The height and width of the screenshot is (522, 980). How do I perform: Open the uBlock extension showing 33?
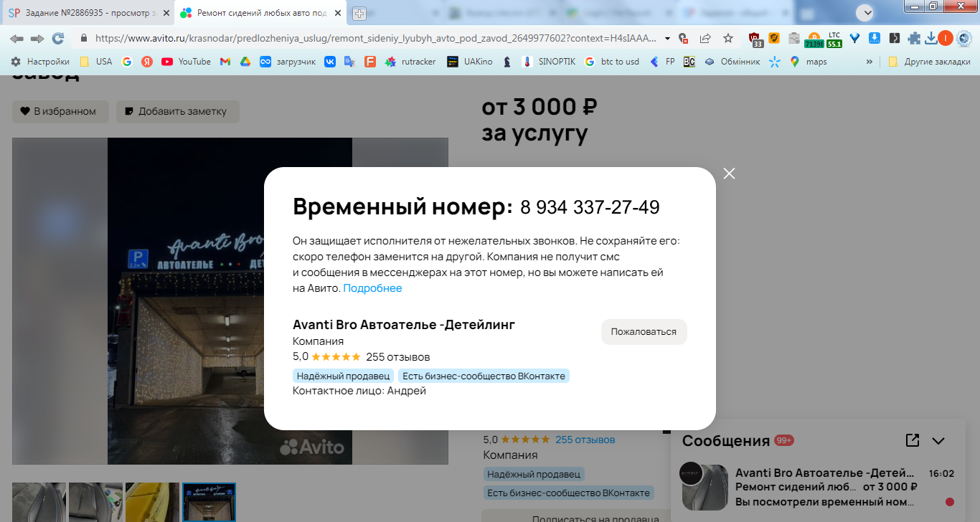tap(755, 39)
